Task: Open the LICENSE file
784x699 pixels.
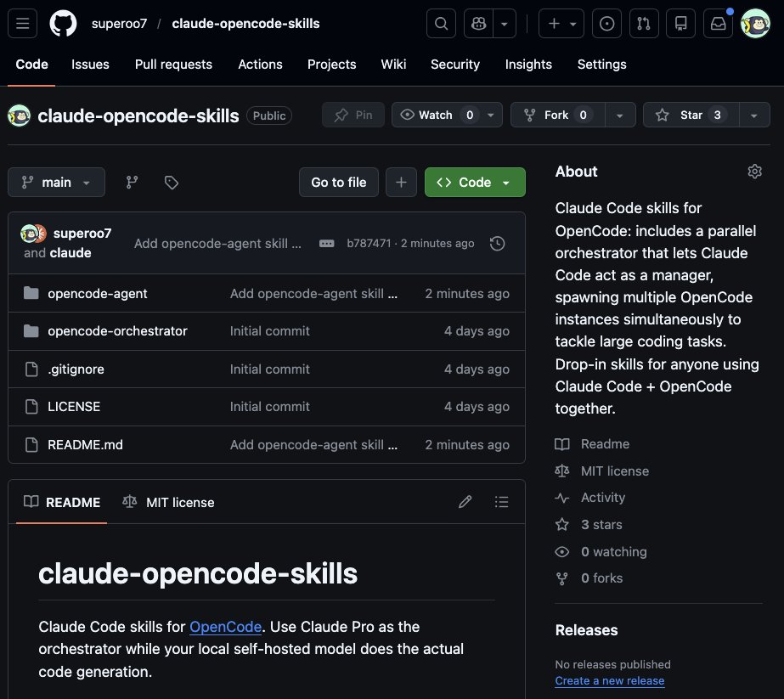Action: 74,407
